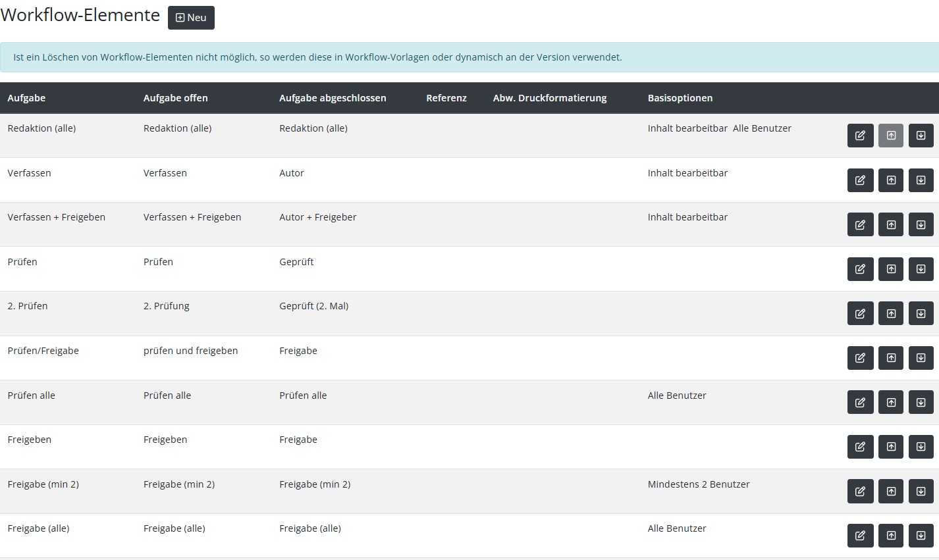Move the 'Geprüft' row up
Screen dimensions: 939x560
(x=891, y=269)
